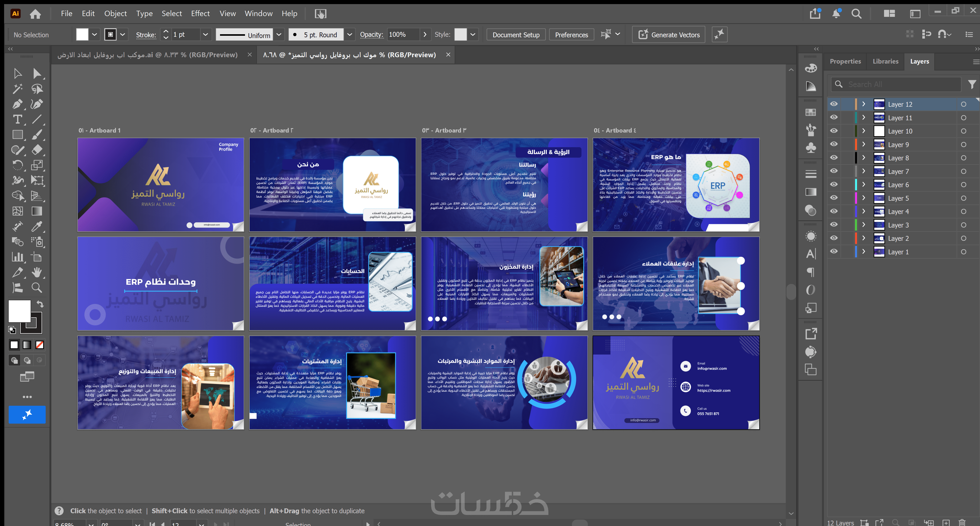This screenshot has height=526, width=980.
Task: Select the Column Graph tool
Action: click(x=18, y=257)
